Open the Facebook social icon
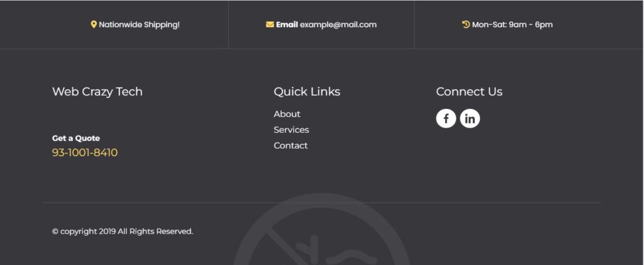Image resolution: width=644 pixels, height=265 pixels. coord(446,119)
